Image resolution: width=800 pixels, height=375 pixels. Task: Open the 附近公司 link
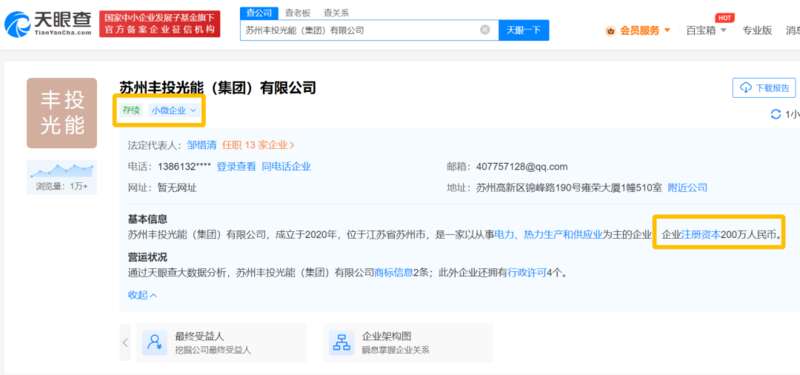point(688,188)
